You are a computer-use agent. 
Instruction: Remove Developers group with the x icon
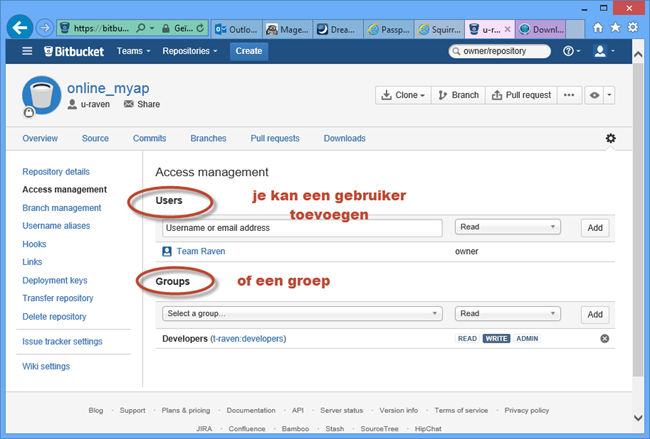click(605, 339)
